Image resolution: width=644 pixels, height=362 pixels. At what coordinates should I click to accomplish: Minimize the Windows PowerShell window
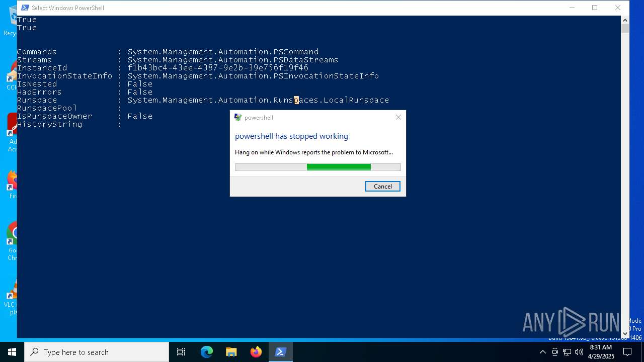[572, 8]
